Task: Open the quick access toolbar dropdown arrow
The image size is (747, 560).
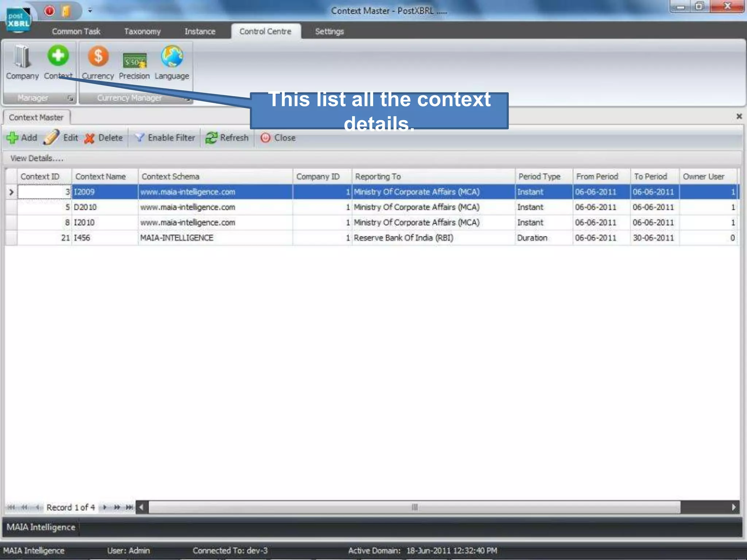Action: point(90,11)
